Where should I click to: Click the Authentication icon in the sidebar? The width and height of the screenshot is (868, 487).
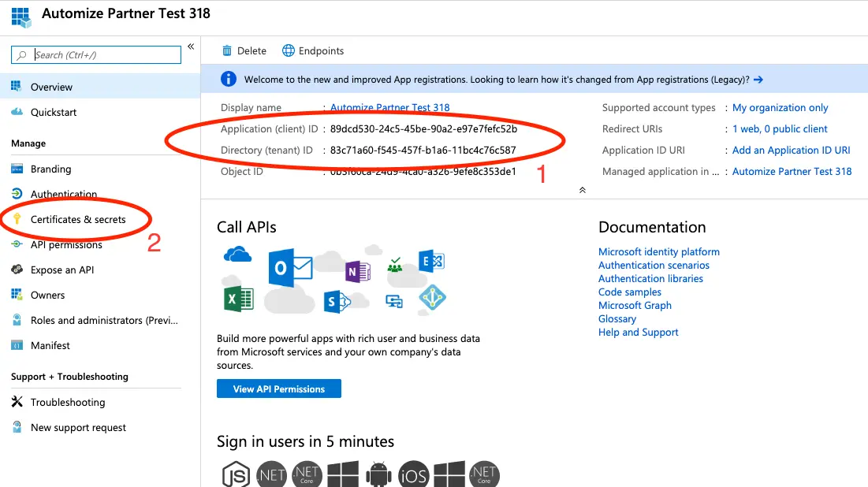pyautogui.click(x=17, y=194)
